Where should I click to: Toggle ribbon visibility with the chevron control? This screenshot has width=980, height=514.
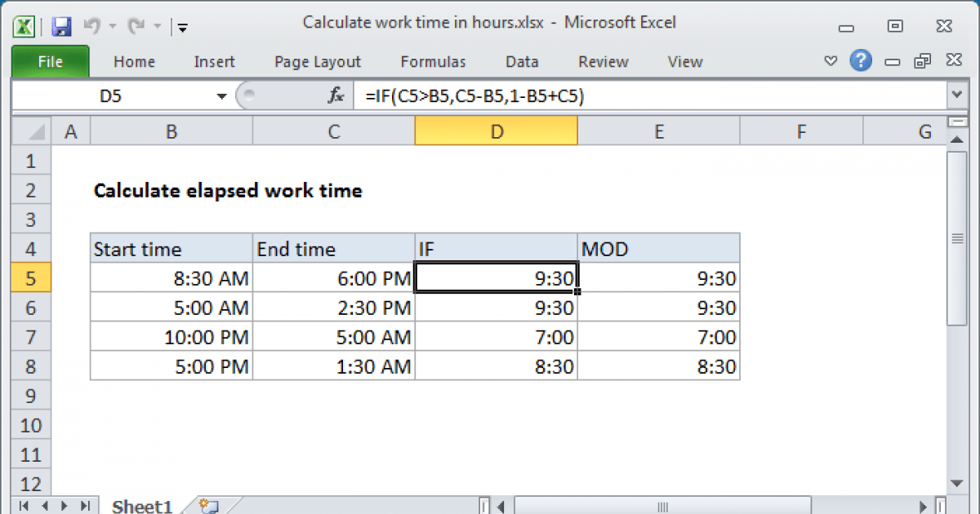(x=831, y=60)
